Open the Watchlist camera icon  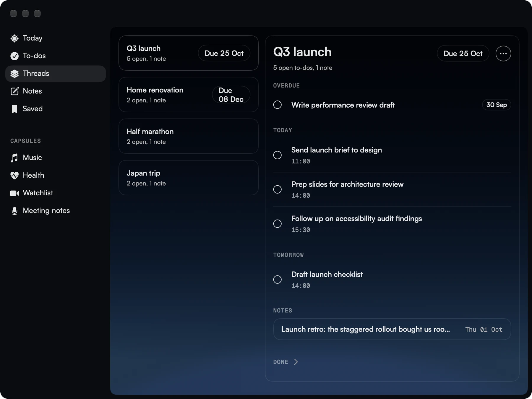tap(14, 193)
